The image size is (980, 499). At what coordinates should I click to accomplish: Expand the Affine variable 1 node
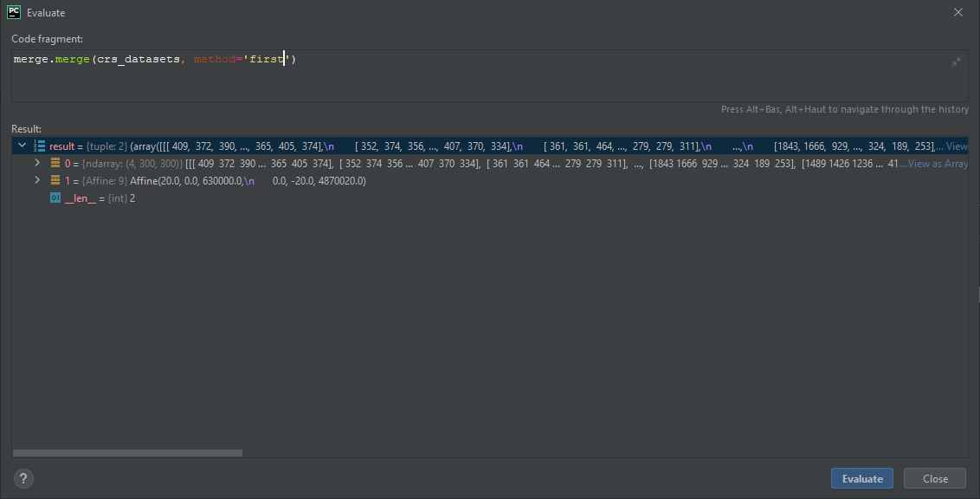click(37, 180)
